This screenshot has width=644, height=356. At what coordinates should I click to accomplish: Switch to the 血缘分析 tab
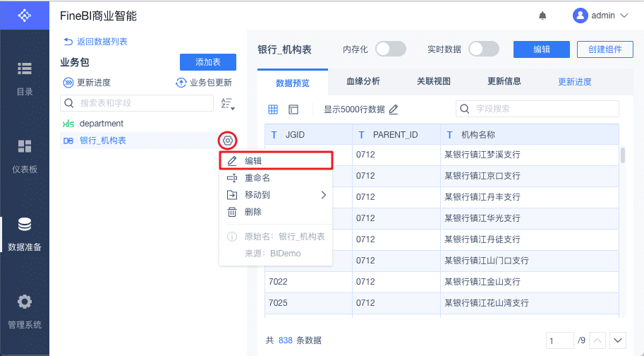[x=363, y=81]
